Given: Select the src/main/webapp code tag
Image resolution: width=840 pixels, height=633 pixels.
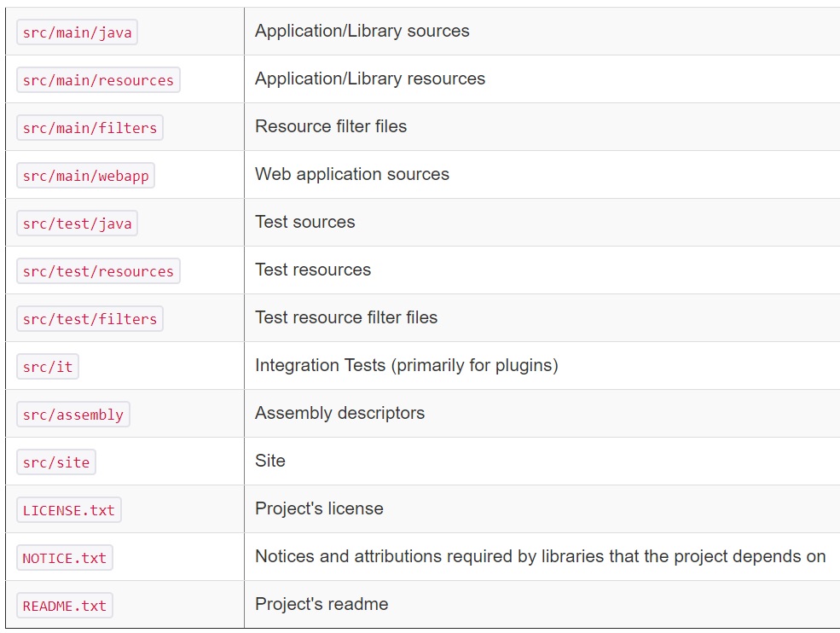Looking at the screenshot, I should tap(85, 176).
